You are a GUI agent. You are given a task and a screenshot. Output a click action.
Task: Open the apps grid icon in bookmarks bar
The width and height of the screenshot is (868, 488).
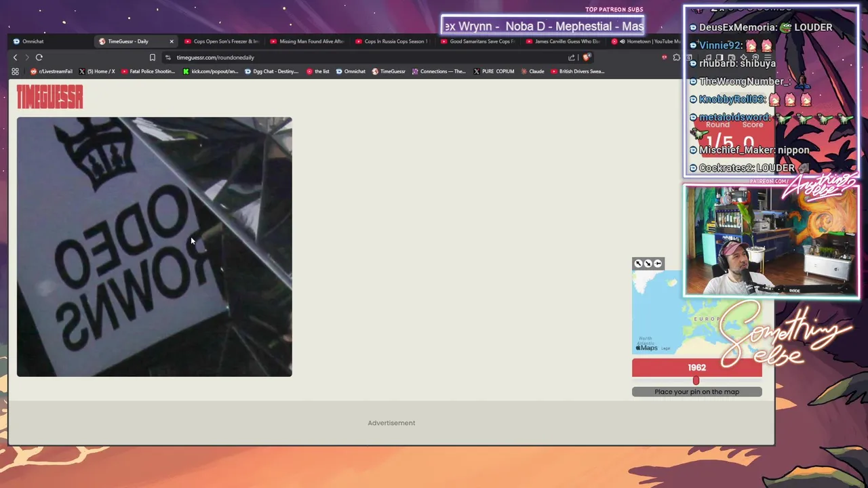(15, 71)
